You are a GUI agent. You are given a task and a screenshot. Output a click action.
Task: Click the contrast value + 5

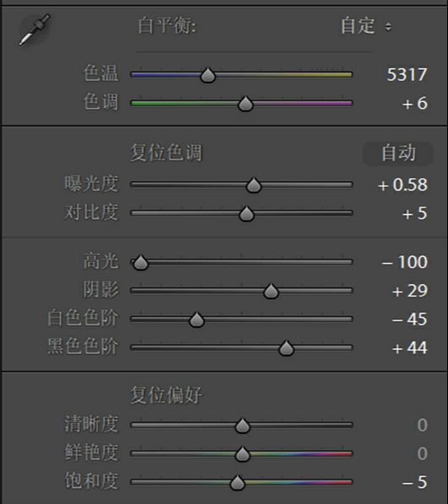(415, 213)
